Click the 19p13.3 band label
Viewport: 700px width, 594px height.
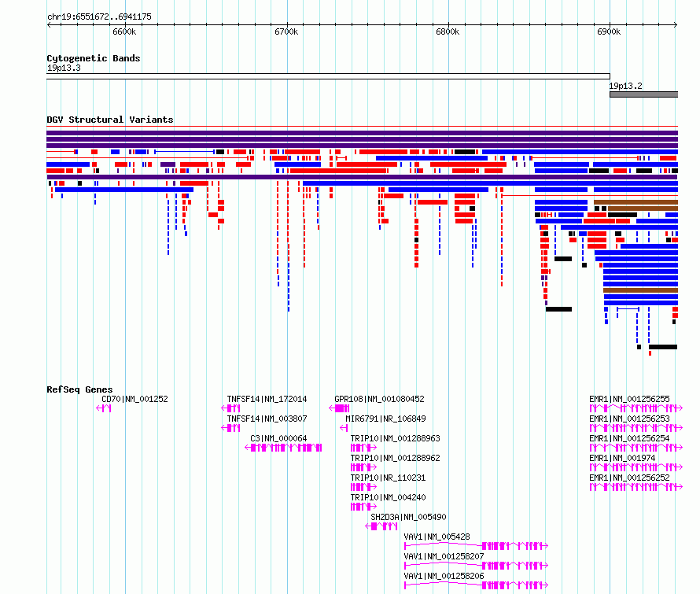coord(64,68)
